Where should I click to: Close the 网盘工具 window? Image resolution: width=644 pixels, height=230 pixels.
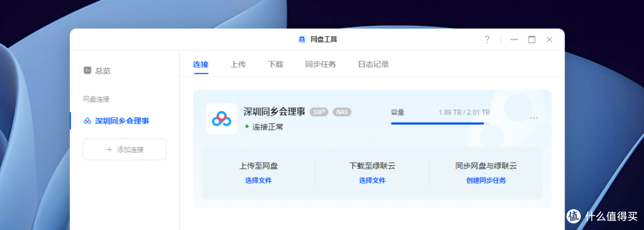[x=550, y=39]
